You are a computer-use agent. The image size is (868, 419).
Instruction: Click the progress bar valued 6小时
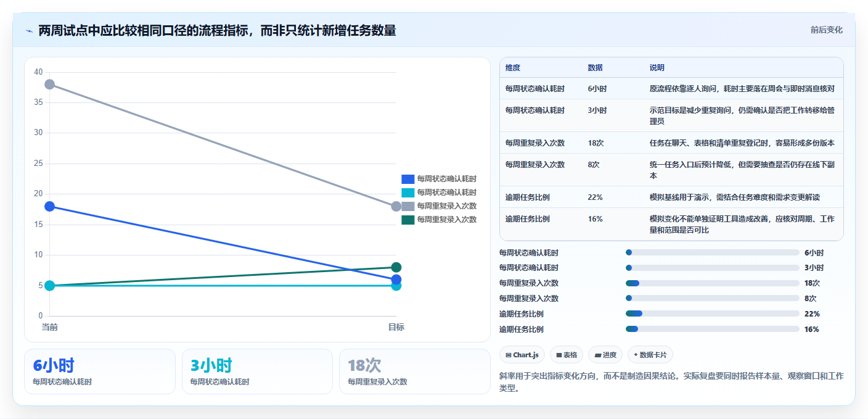(712, 252)
